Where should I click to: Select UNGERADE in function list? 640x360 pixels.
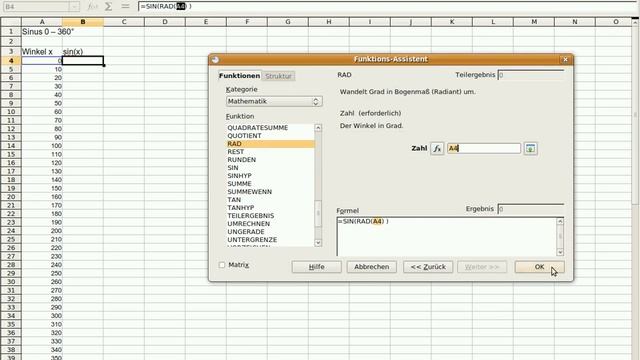[270, 231]
